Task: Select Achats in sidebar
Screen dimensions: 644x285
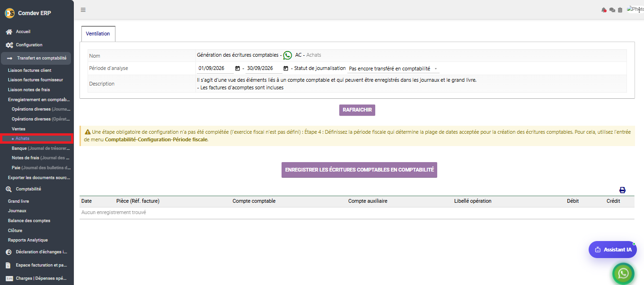Action: [22, 138]
